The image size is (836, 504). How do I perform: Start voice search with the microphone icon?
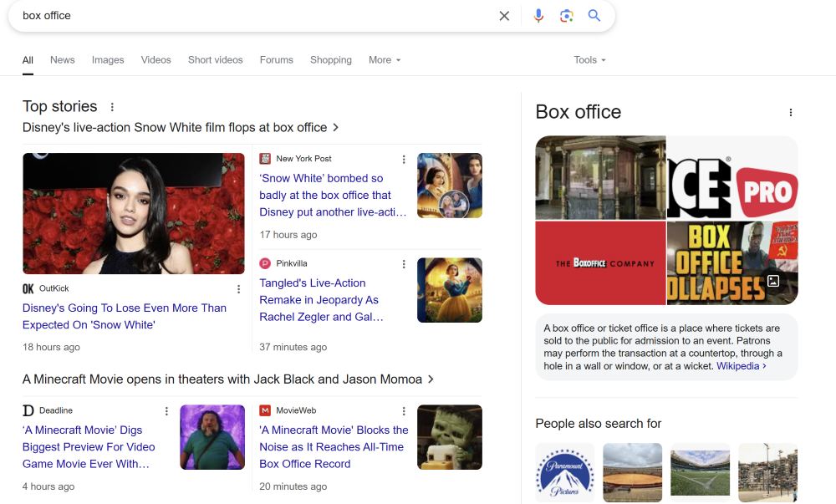click(x=538, y=16)
